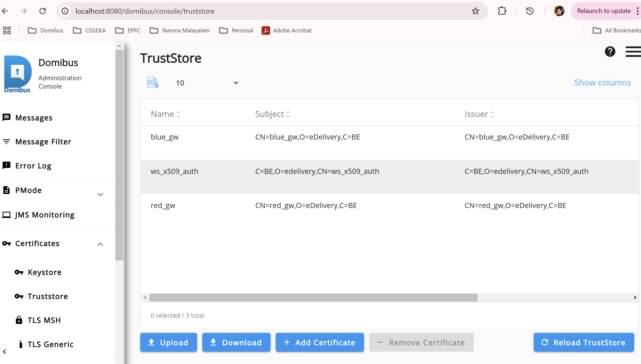Open Adobe Acrobat bookmark

[x=287, y=30]
